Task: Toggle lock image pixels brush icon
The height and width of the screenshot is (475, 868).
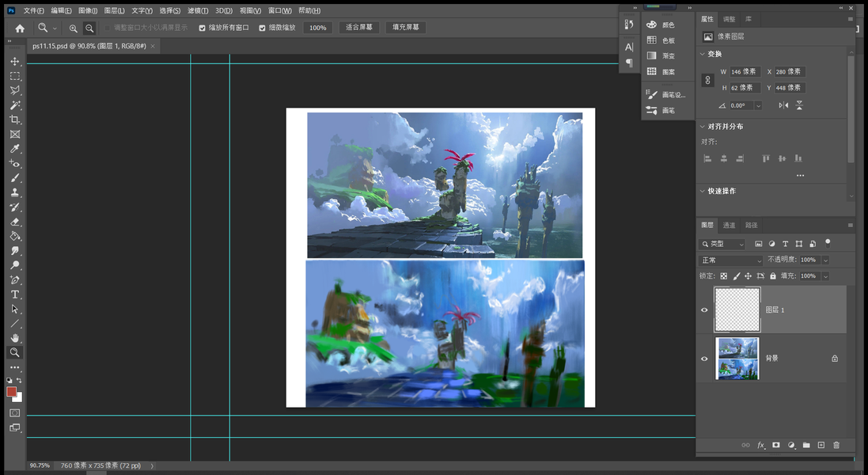Action: tap(736, 275)
